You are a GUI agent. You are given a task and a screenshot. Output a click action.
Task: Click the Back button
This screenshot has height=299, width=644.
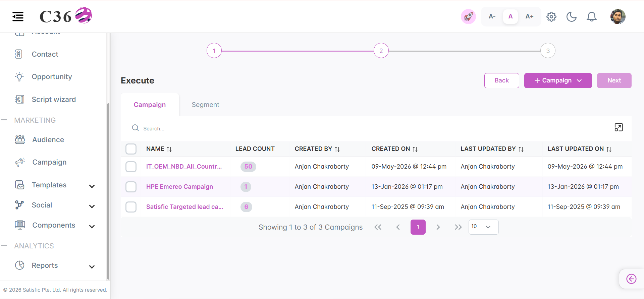coord(502,80)
